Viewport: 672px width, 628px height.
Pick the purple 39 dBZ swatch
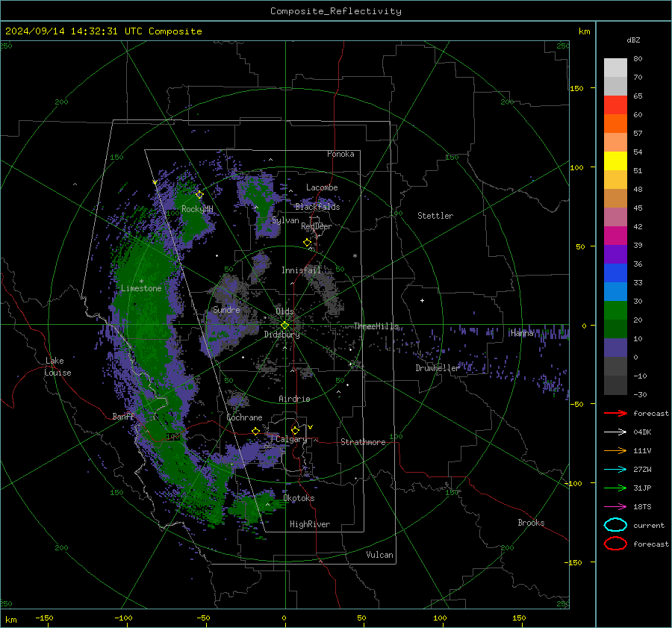click(615, 254)
